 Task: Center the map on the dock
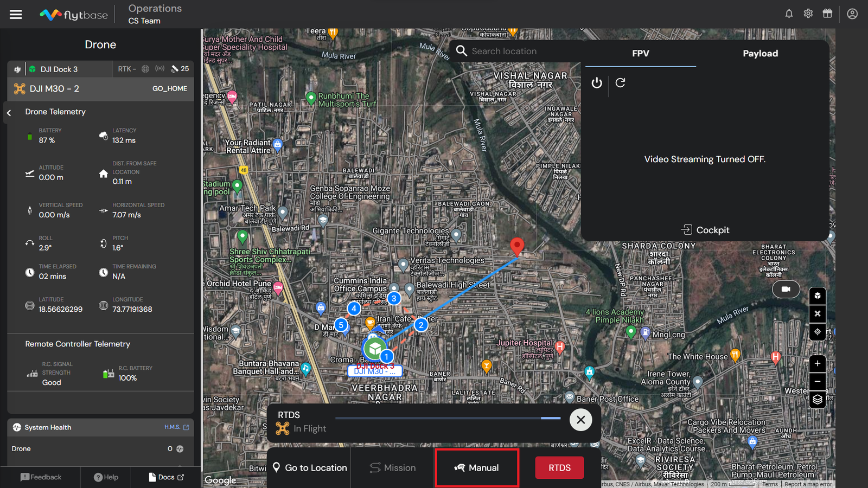818,296
